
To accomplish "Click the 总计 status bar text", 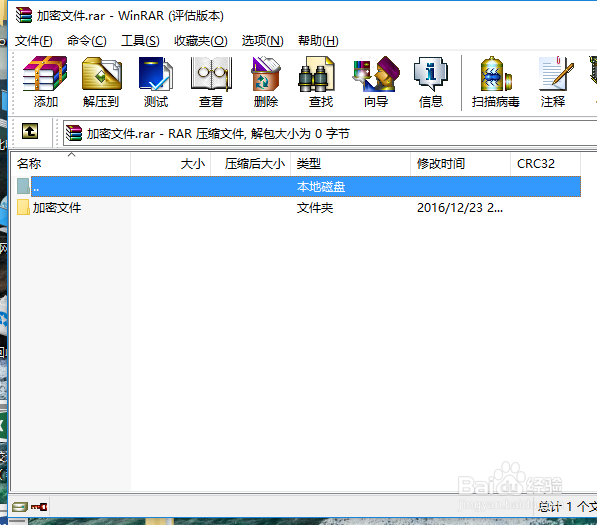I will pyautogui.click(x=567, y=507).
